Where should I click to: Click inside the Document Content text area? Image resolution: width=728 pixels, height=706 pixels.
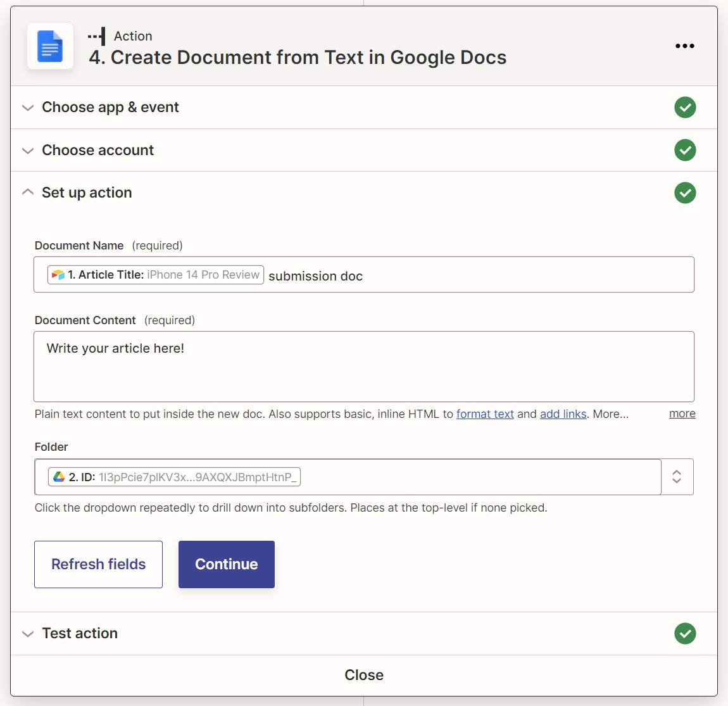click(x=364, y=367)
